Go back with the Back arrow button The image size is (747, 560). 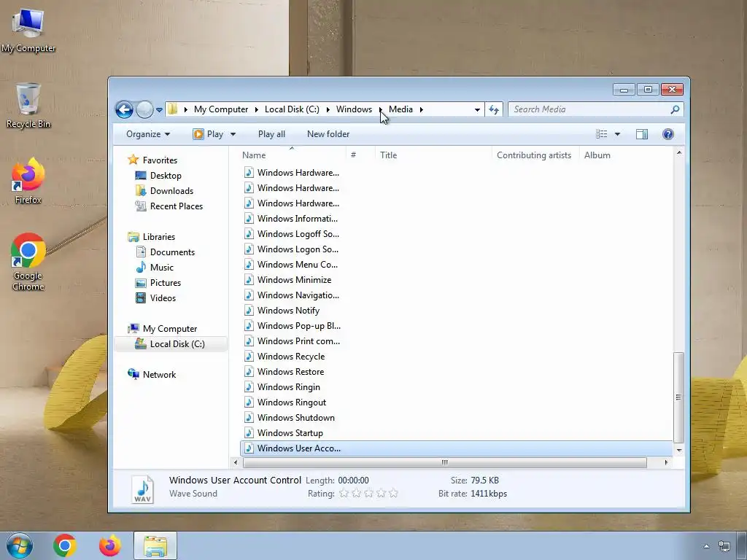click(x=124, y=109)
